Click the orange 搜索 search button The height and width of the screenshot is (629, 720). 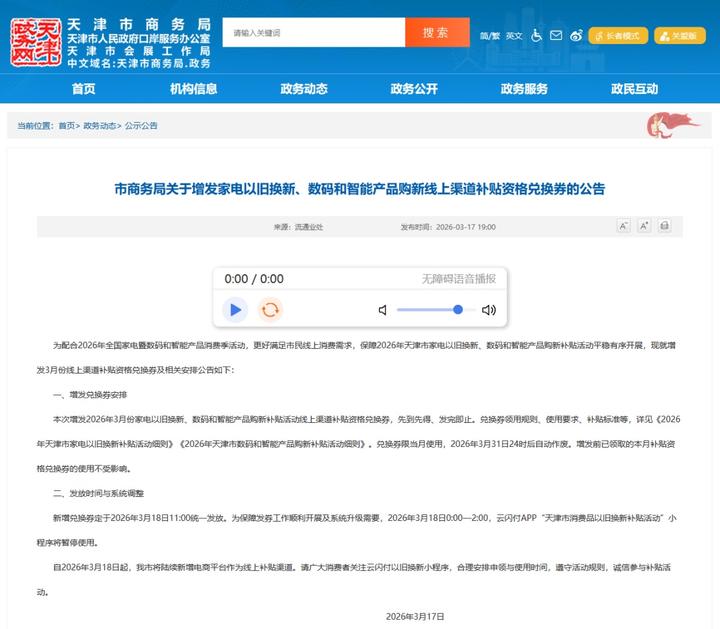[436, 33]
